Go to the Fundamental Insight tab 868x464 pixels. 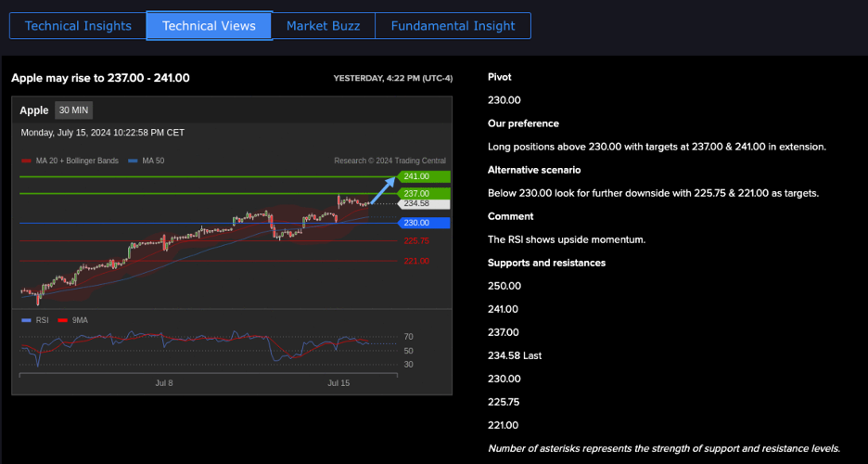453,26
